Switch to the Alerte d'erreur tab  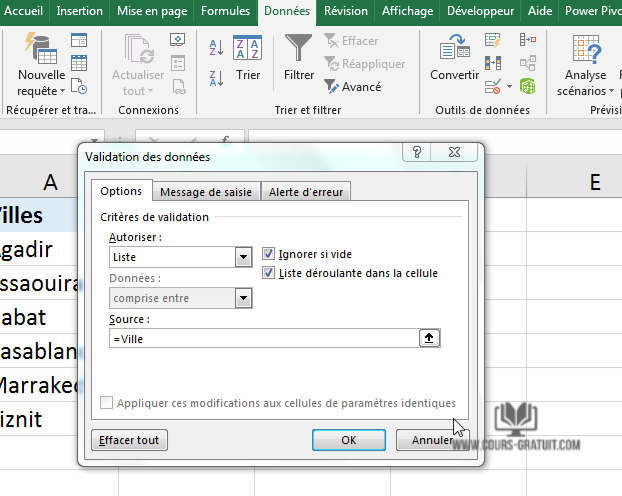(308, 192)
